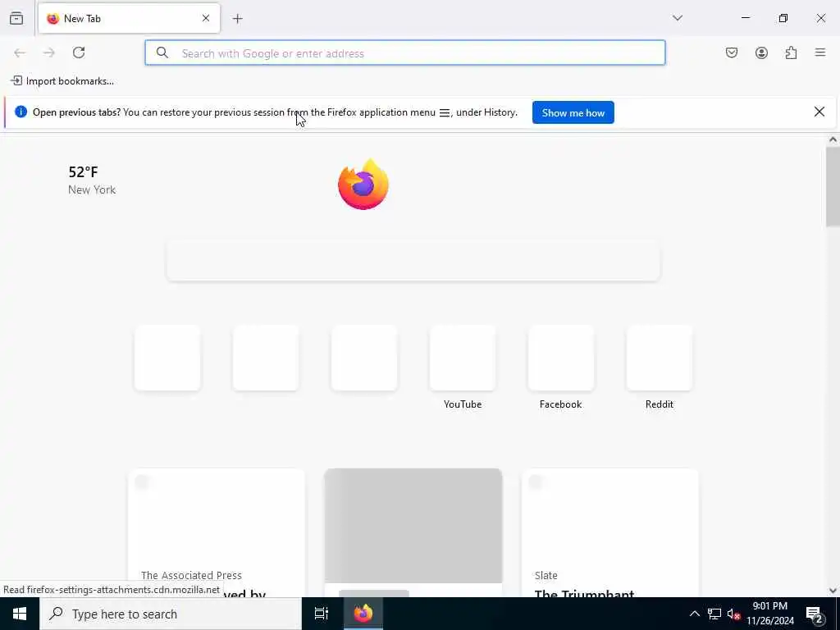Open the Firefox application menu

click(x=820, y=52)
